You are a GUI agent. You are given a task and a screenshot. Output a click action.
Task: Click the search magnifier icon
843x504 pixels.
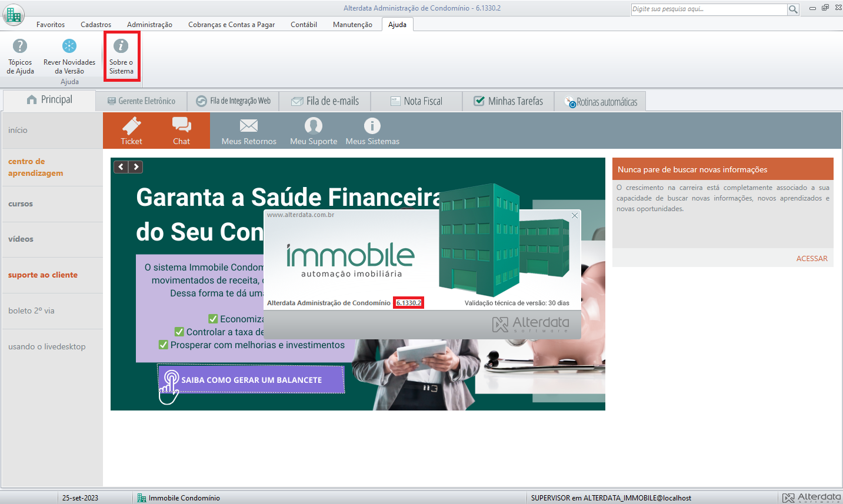click(x=793, y=9)
